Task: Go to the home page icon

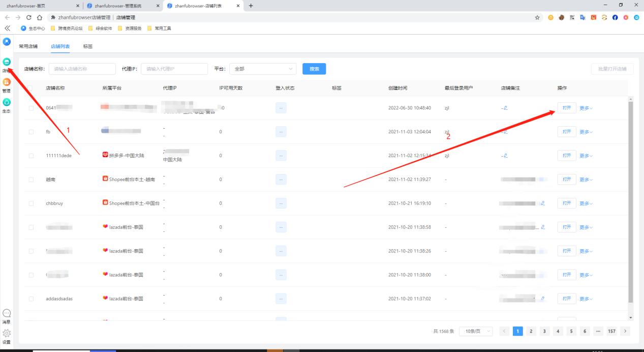Action: click(39, 18)
